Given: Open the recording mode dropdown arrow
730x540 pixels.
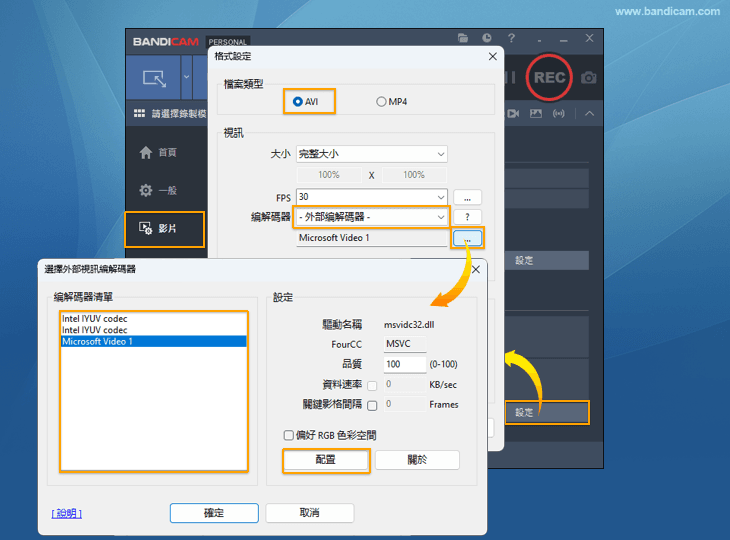Looking at the screenshot, I should tap(187, 77).
